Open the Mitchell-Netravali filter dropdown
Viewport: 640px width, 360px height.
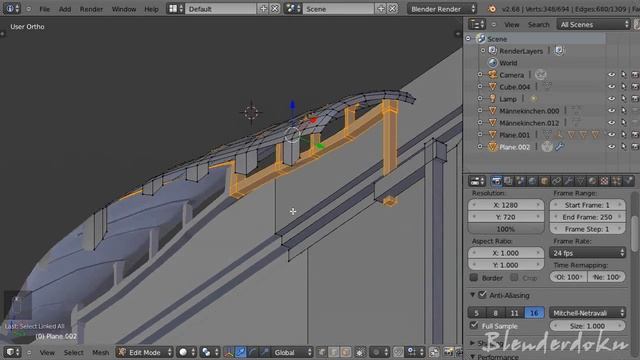[x=588, y=313]
